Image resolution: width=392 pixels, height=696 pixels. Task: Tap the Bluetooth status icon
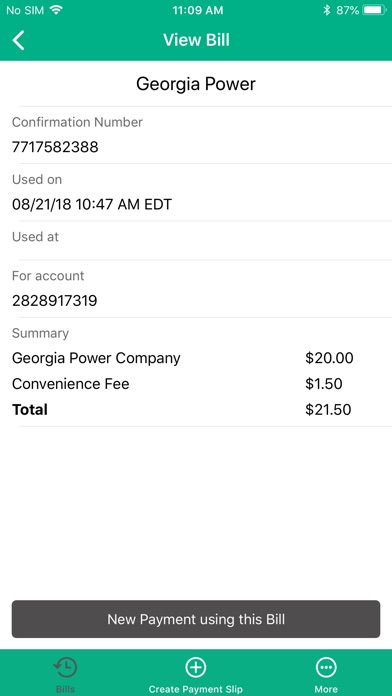click(327, 10)
